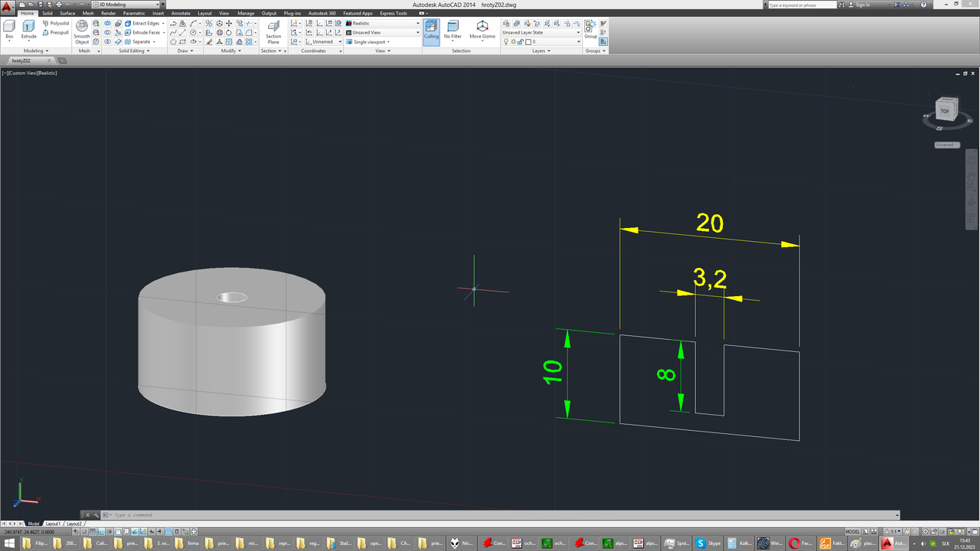Image resolution: width=980 pixels, height=551 pixels.
Task: Select the Extrude tool
Action: 28,31
